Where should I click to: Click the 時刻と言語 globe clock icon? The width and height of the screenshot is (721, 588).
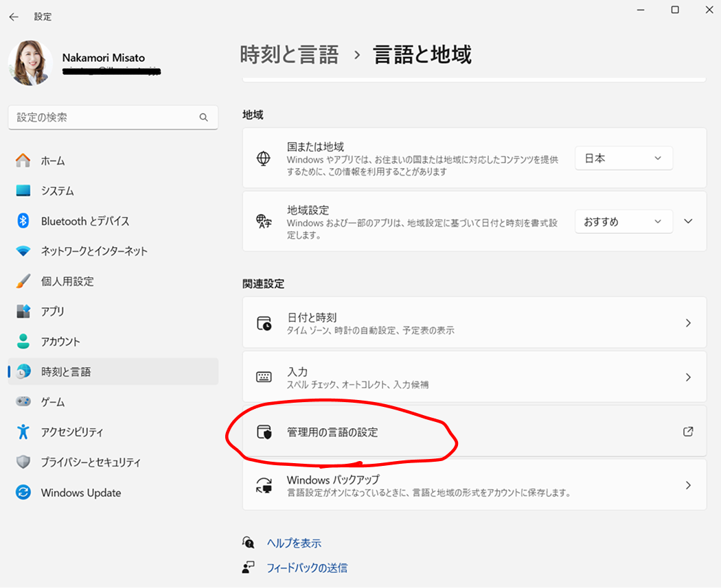(23, 372)
